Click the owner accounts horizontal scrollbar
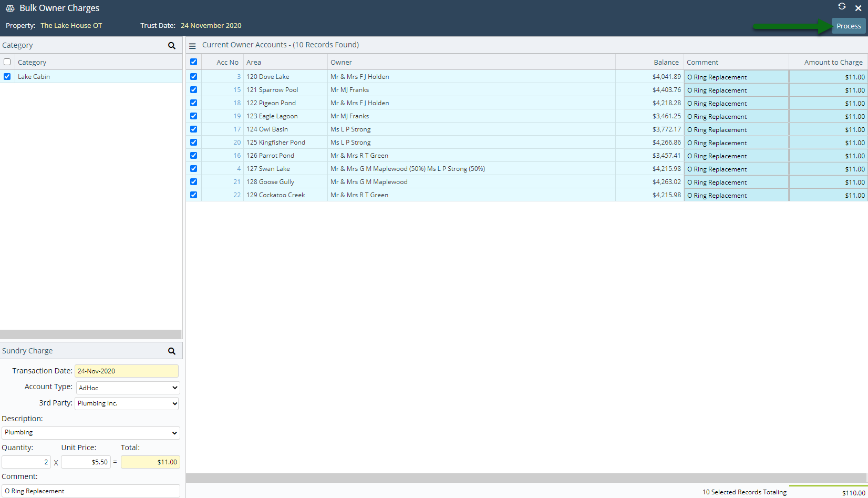868x498 pixels. [526, 478]
